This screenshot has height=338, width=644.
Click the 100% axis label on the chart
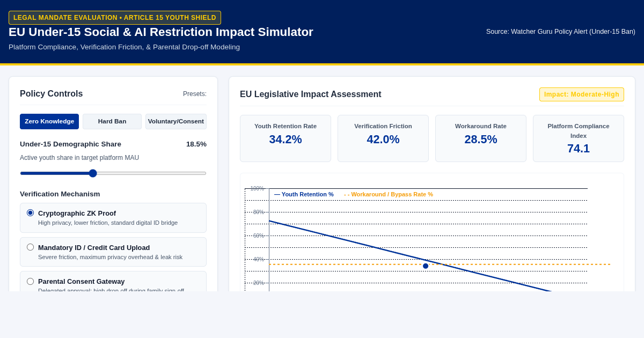tap(257, 188)
